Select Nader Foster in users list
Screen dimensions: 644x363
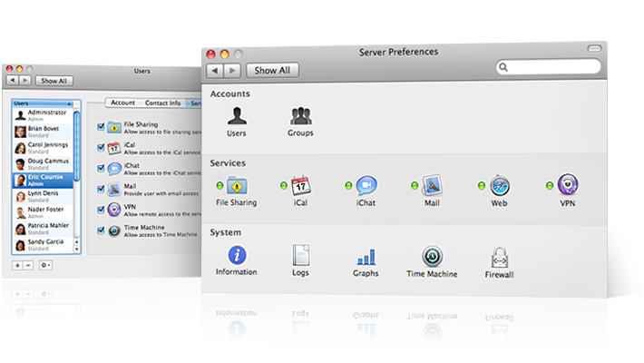click(x=44, y=212)
